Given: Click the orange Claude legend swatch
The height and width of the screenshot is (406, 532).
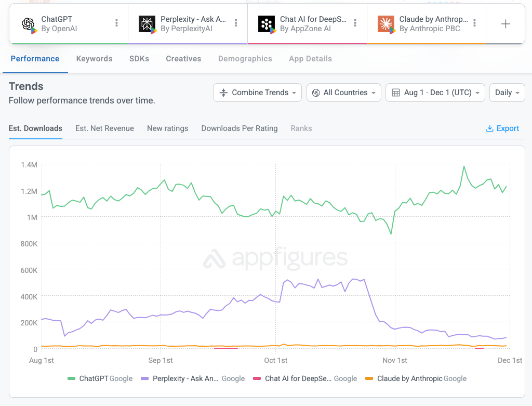Looking at the screenshot, I should pyautogui.click(x=369, y=378).
